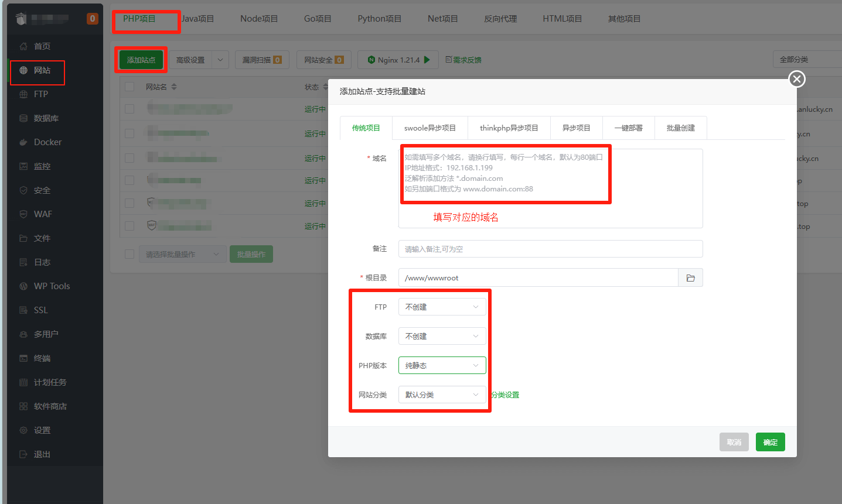Open the 监控 monitor icon
Viewport: 842px width, 504px height.
pyautogui.click(x=23, y=166)
